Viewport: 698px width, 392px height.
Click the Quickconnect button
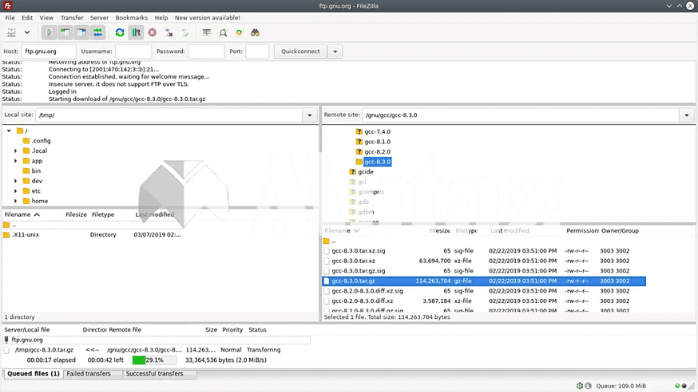300,51
